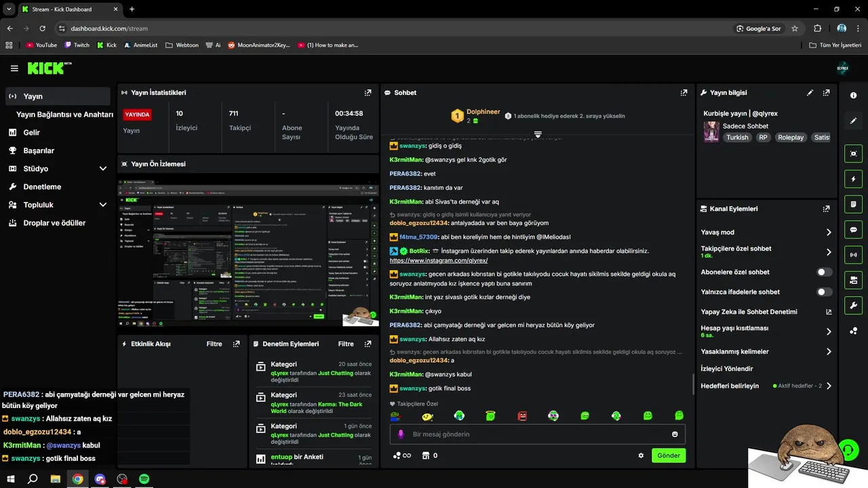
Task: Open File Explorer from taskbar
Action: (x=56, y=479)
